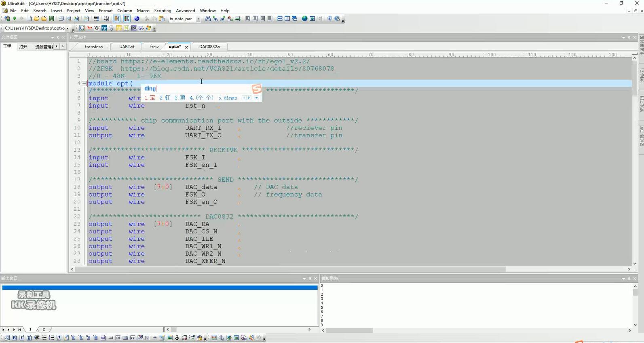Switch to the fre.v tab
This screenshot has width=644, height=343.
coord(154,47)
